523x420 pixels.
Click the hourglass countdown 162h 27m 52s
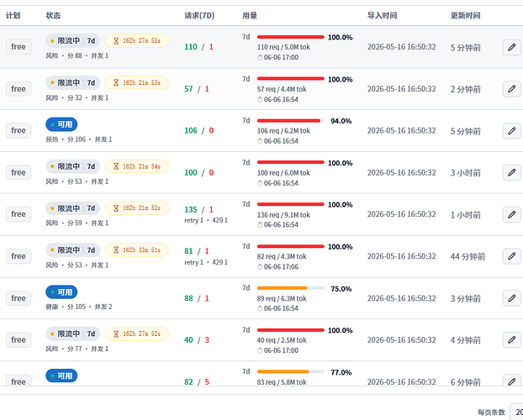point(137,333)
